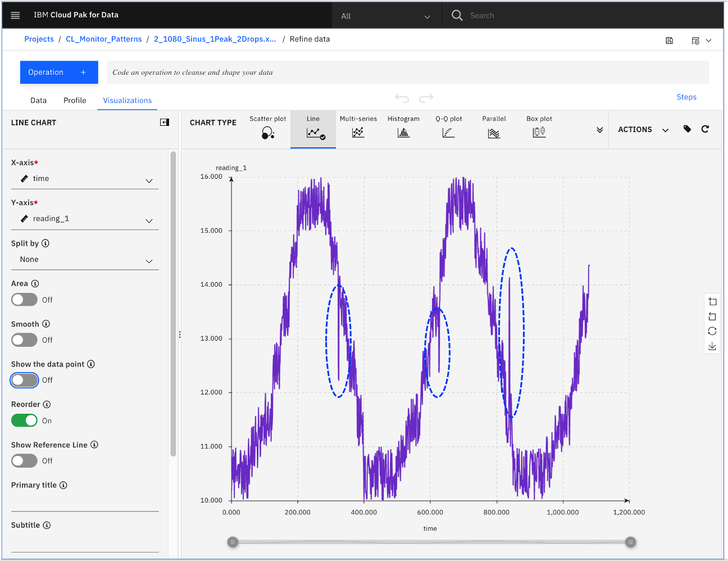Switch to the Data tab
Screen dimensions: 728x561
click(x=39, y=101)
